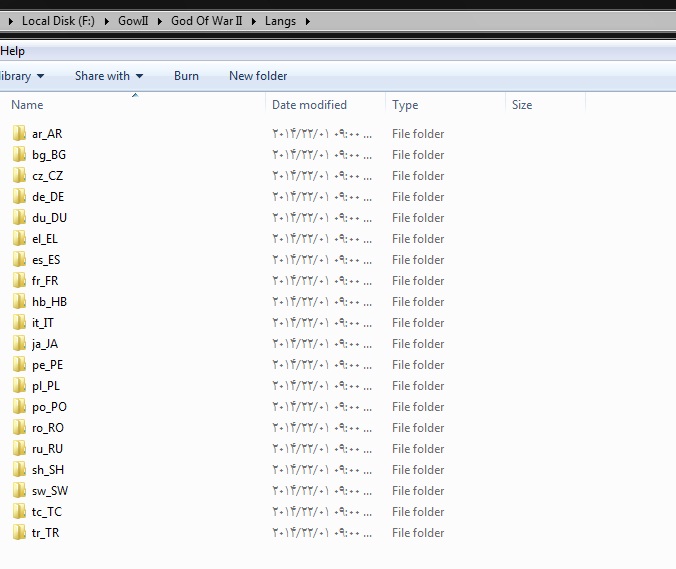
Task: Open the Share with dropdown
Action: [x=108, y=76]
